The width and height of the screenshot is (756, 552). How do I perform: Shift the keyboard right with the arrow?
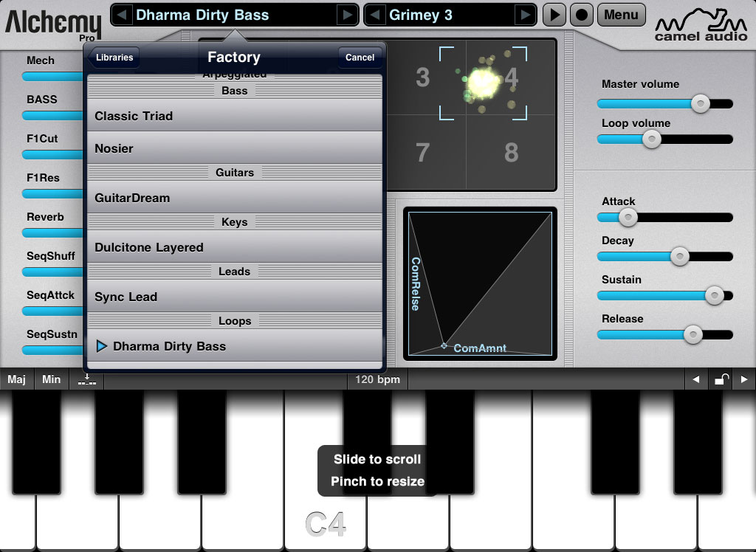pos(744,379)
